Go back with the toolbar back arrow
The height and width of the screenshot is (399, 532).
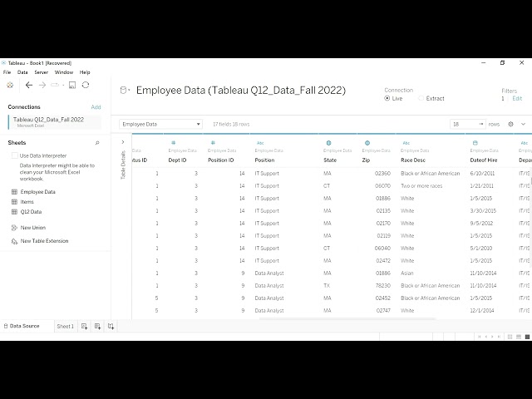click(29, 85)
